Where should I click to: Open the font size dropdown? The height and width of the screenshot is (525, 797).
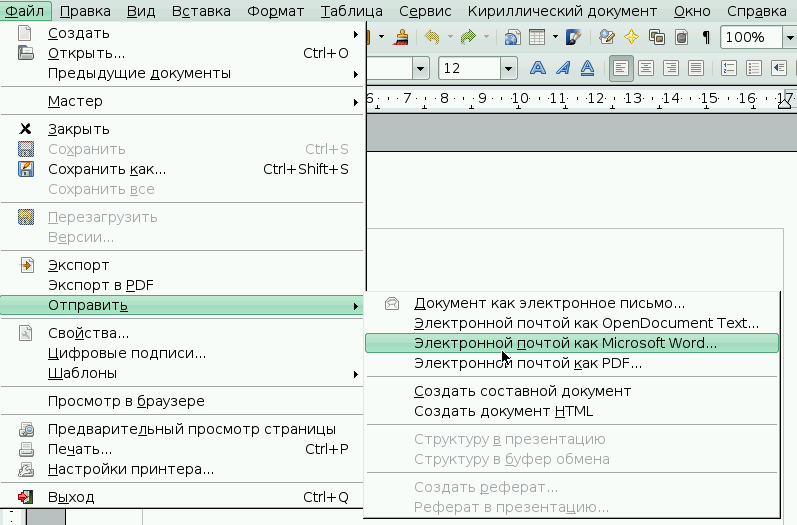tap(509, 68)
